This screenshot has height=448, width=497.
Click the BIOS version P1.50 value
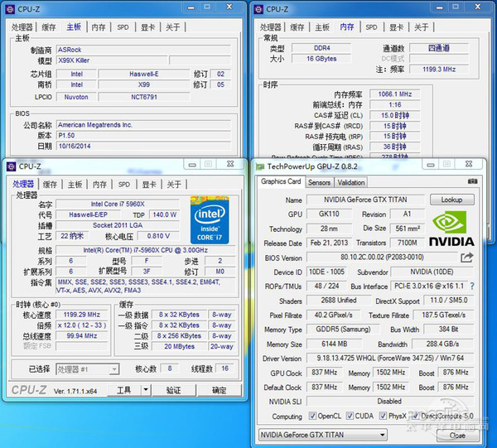[x=143, y=135]
